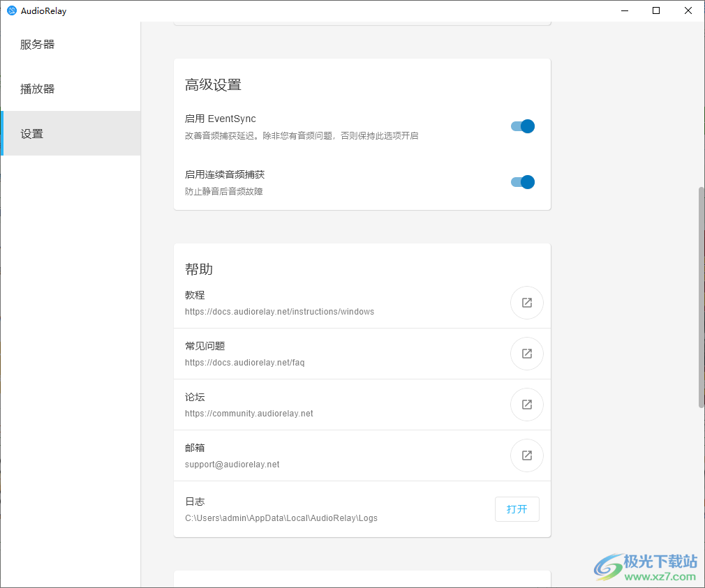Click the docs.audiorelay.net/faq URL text
Screen dimensions: 705x588
pyautogui.click(x=244, y=363)
